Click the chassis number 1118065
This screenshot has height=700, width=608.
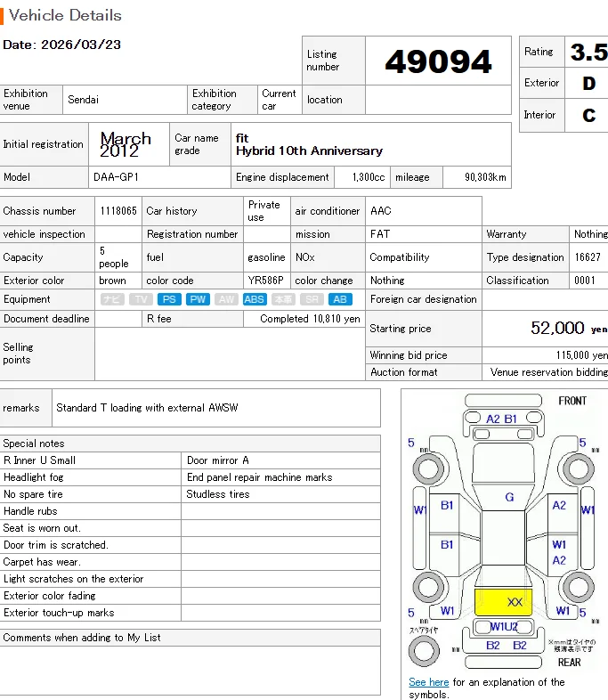pyautogui.click(x=118, y=211)
